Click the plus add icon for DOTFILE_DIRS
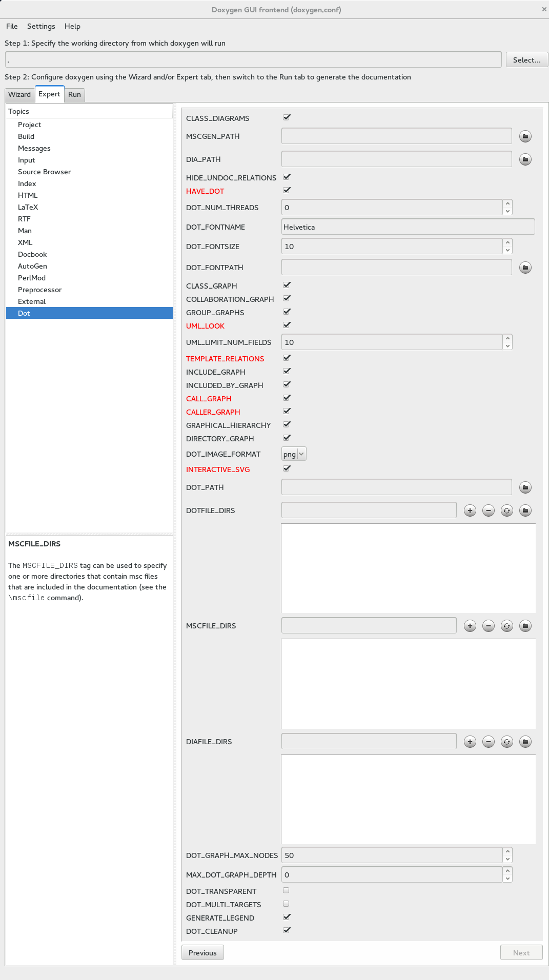The image size is (549, 980). 470,511
